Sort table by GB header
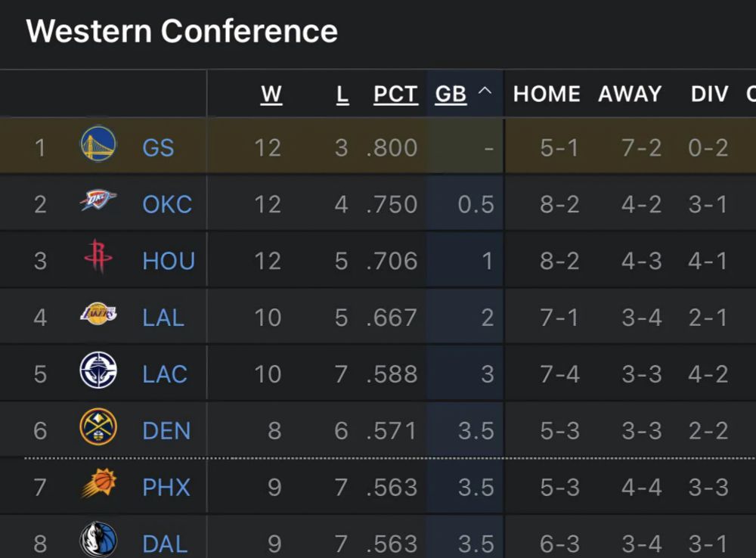The image size is (756, 558). pos(451,94)
